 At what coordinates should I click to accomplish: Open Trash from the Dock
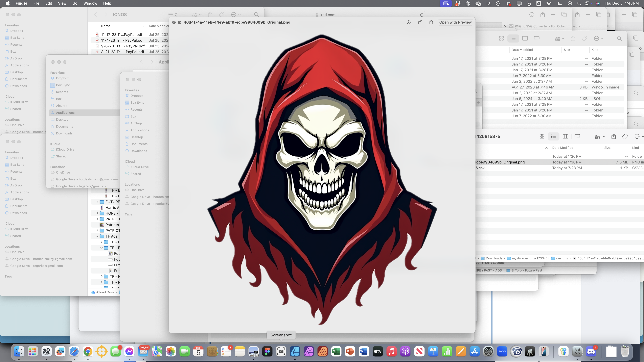pyautogui.click(x=625, y=352)
